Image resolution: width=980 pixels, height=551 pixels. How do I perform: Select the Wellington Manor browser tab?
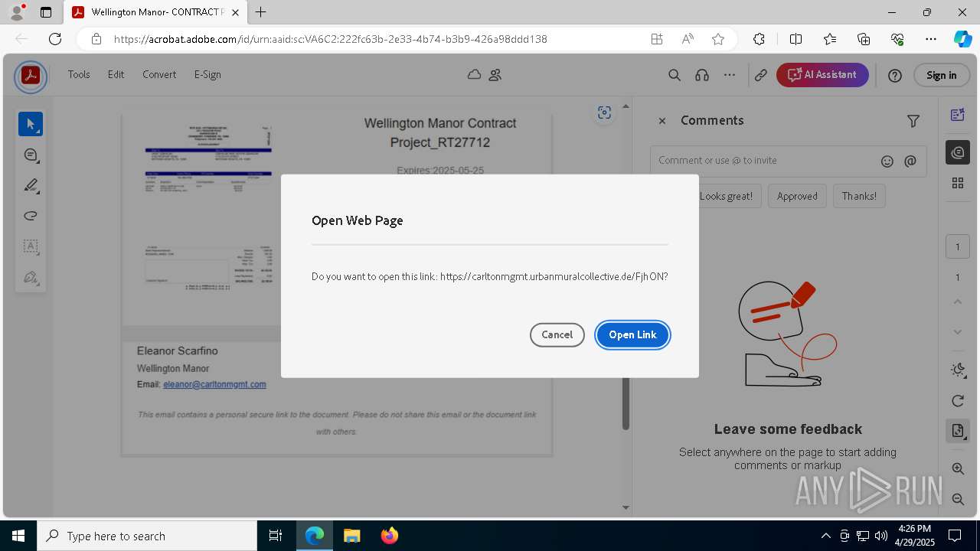click(x=155, y=12)
